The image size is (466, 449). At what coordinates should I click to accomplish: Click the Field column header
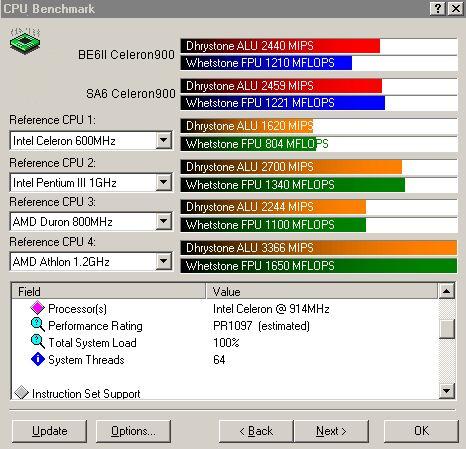point(109,291)
